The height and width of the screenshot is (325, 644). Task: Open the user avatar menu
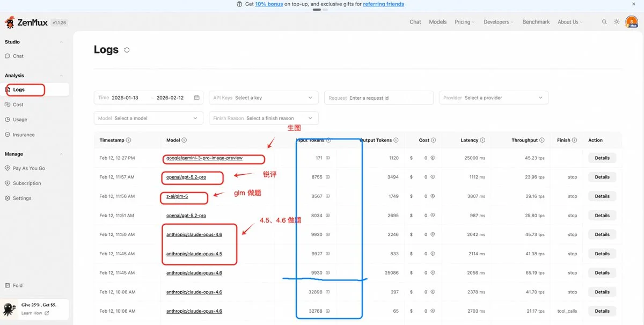[632, 22]
